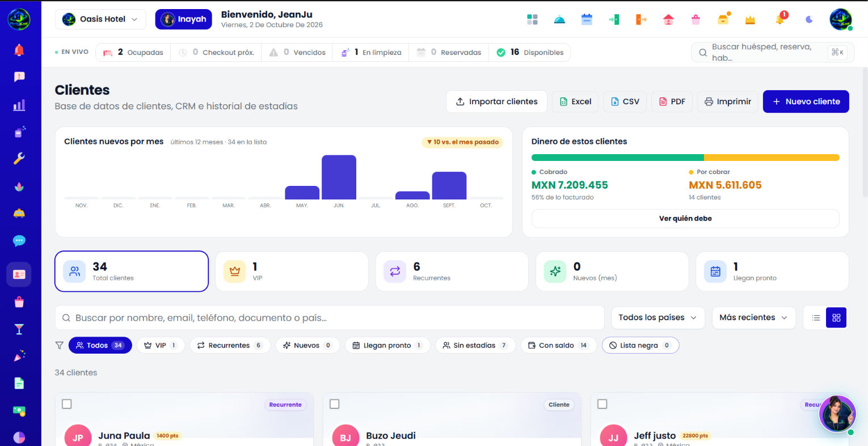868x446 pixels.
Task: Click the red alarm bell in sidebar
Action: [19, 50]
